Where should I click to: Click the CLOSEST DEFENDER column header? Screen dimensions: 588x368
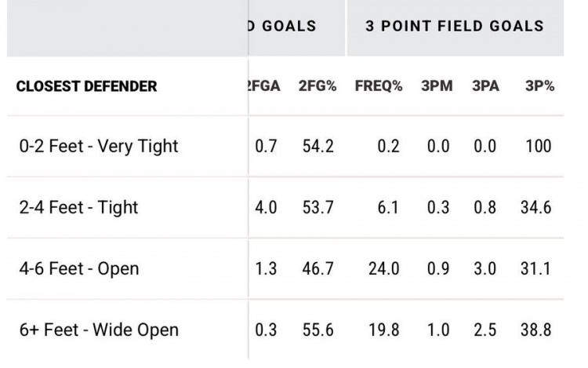(86, 86)
